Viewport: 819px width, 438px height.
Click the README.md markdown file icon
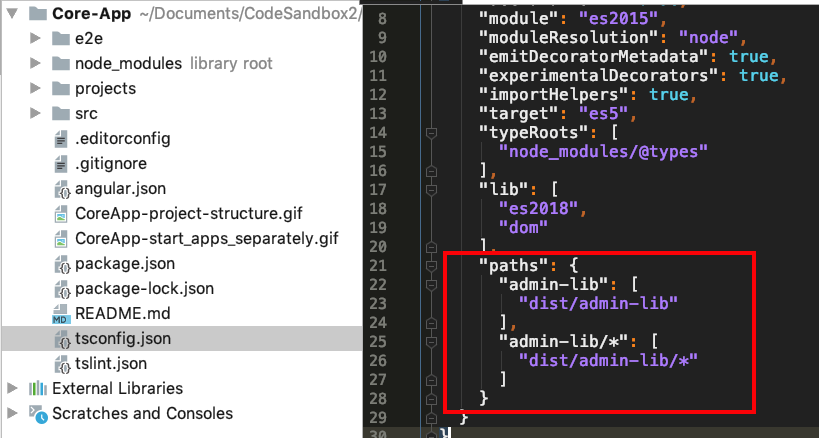click(x=59, y=313)
